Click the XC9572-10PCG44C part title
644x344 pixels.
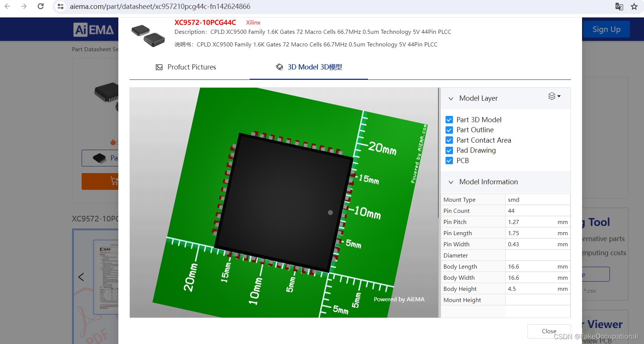[x=205, y=23]
